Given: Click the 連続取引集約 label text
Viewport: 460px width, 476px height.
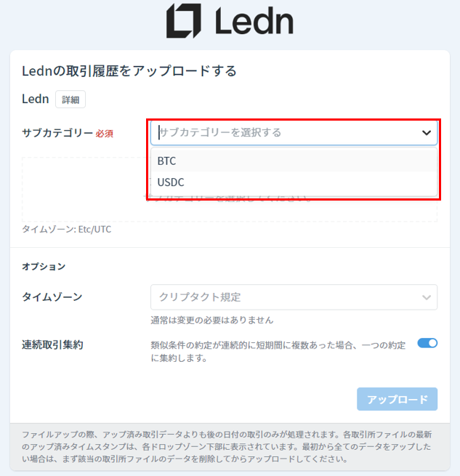Looking at the screenshot, I should (x=52, y=345).
